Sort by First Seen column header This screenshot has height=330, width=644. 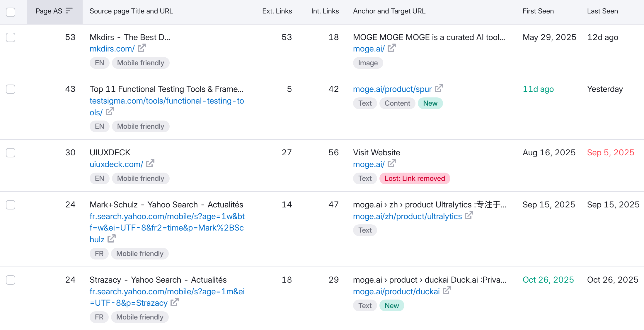point(538,11)
